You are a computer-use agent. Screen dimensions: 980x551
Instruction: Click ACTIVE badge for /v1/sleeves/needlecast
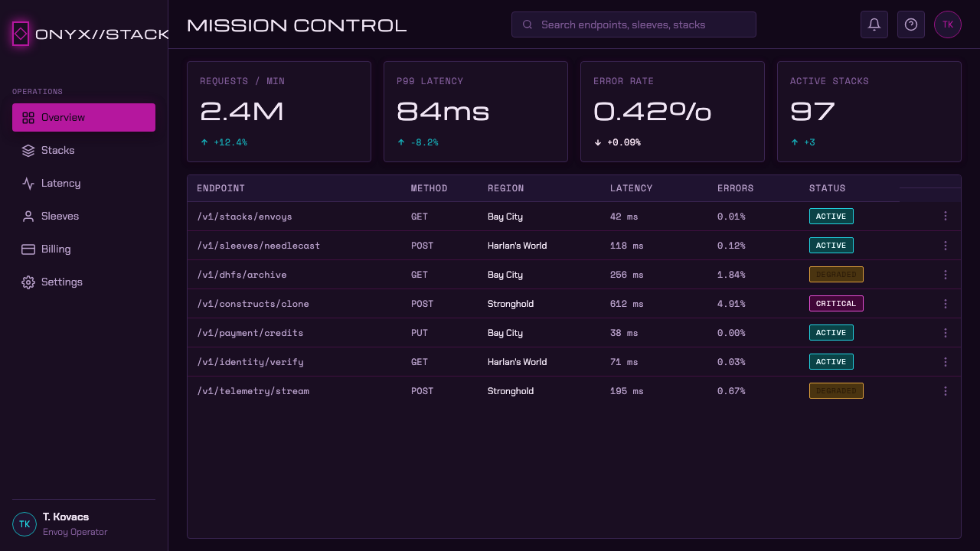pyautogui.click(x=831, y=246)
